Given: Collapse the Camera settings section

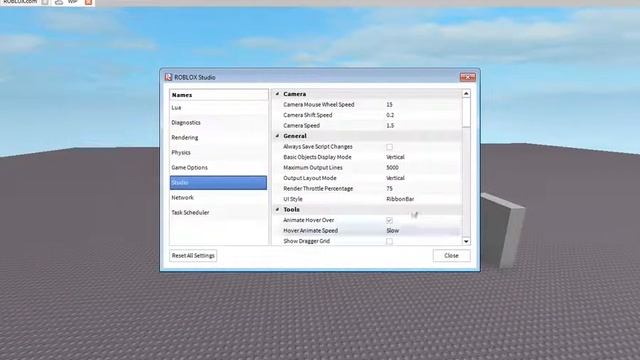Looking at the screenshot, I should pyautogui.click(x=278, y=94).
